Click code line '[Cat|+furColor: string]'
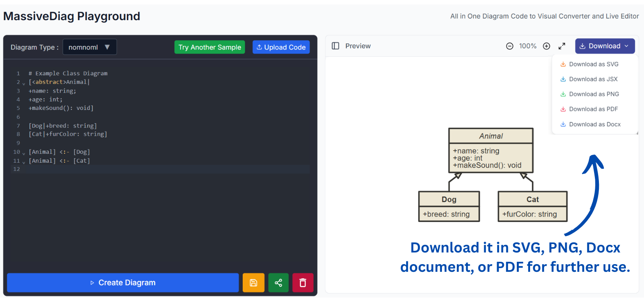This screenshot has height=302, width=644. point(68,134)
